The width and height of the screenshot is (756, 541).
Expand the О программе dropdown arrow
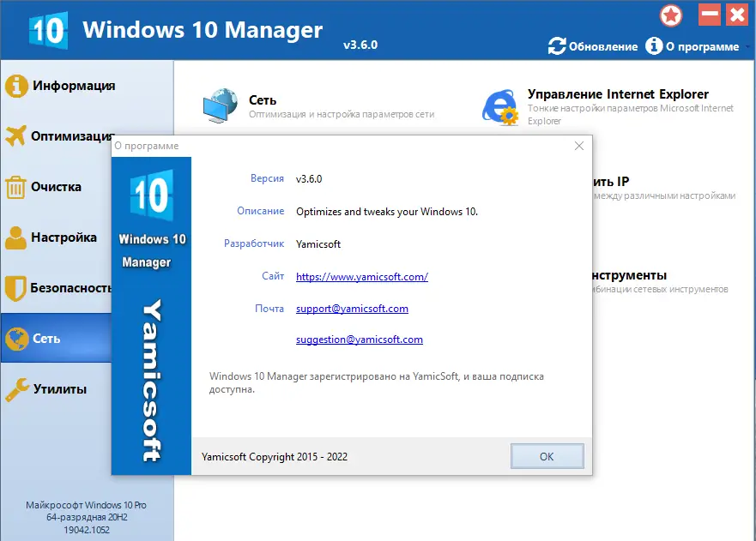pos(747,47)
